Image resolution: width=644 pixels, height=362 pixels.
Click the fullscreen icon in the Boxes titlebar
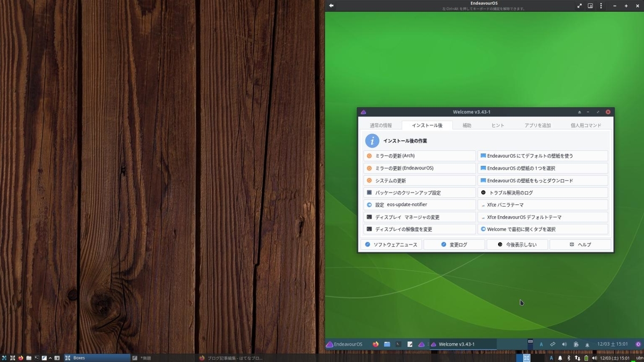pyautogui.click(x=579, y=5)
